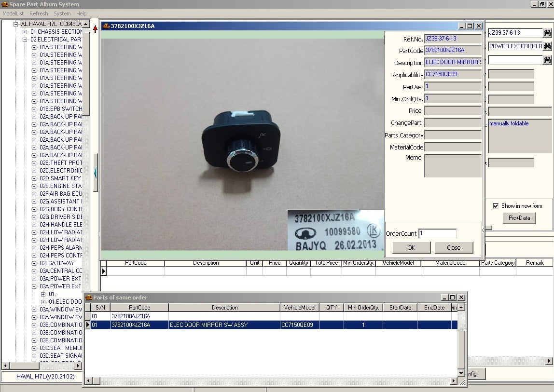554x392 pixels.
Task: Open the ModelList menu
Action: [x=13, y=14]
